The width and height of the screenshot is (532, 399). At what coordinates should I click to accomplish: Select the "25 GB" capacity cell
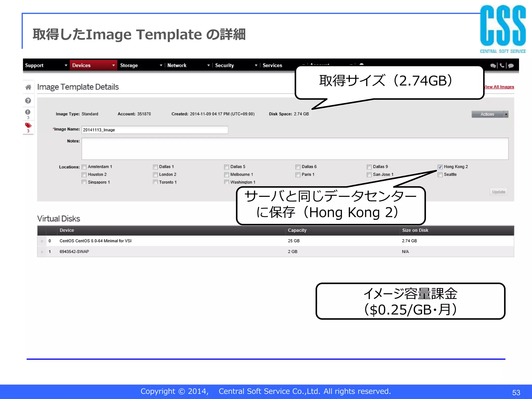[x=294, y=241]
